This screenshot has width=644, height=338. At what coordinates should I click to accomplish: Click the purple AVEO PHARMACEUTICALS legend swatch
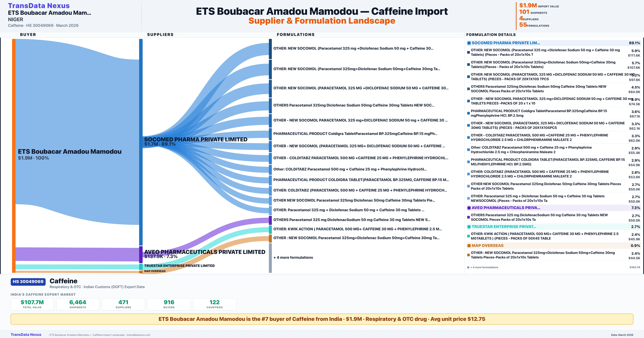tap(469, 208)
